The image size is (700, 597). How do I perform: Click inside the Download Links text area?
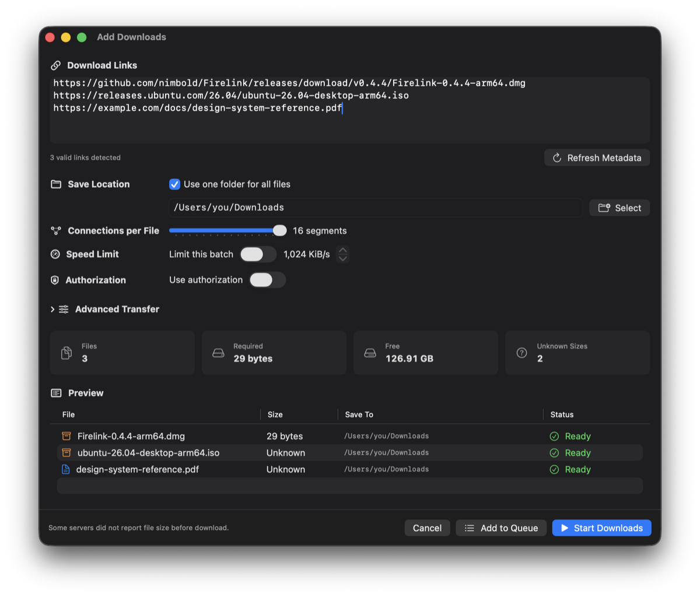tap(350, 110)
